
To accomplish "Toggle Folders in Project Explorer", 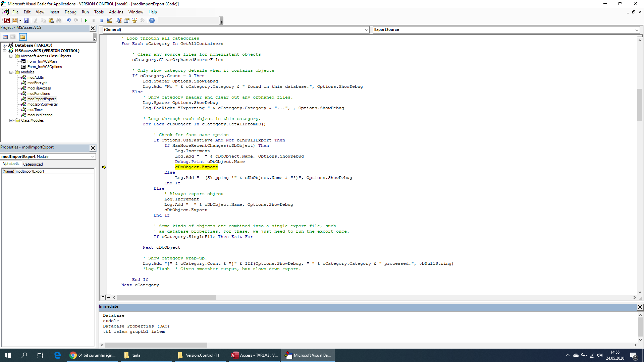I will pos(22,37).
